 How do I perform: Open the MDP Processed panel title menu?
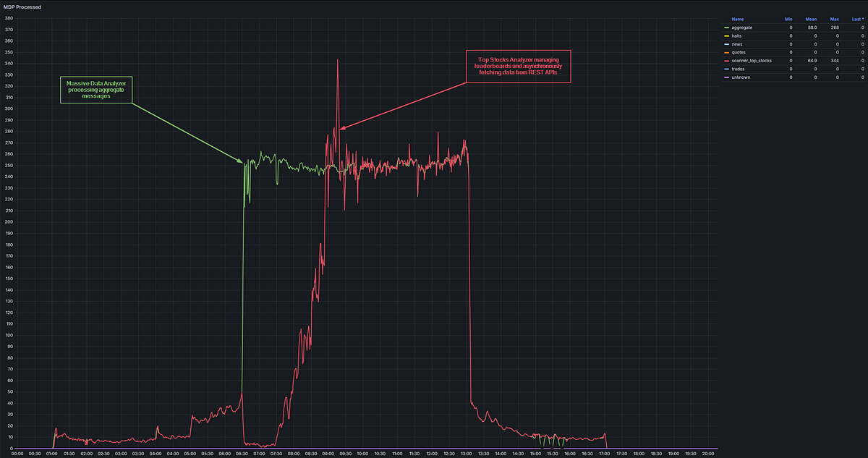22,7
